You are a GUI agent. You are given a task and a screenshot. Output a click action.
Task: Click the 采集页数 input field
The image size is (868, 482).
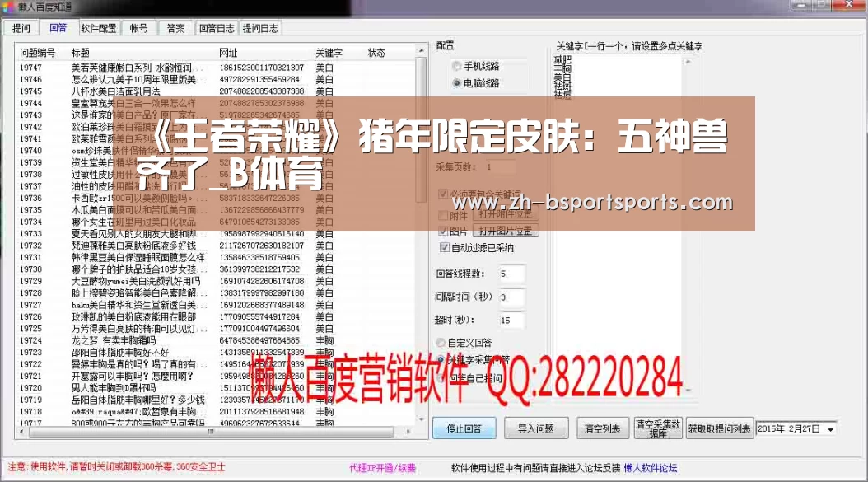click(x=500, y=166)
